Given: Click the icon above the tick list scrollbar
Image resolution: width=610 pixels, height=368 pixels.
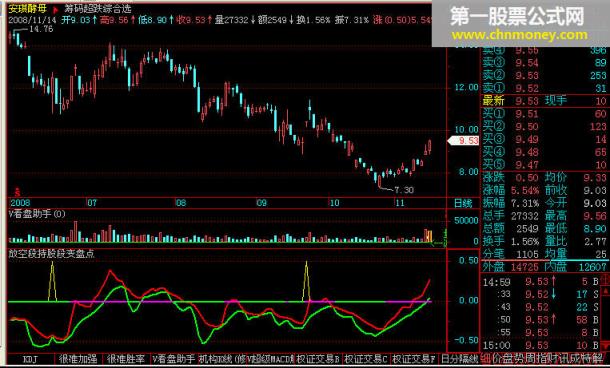Looking at the screenshot, I should (606, 279).
